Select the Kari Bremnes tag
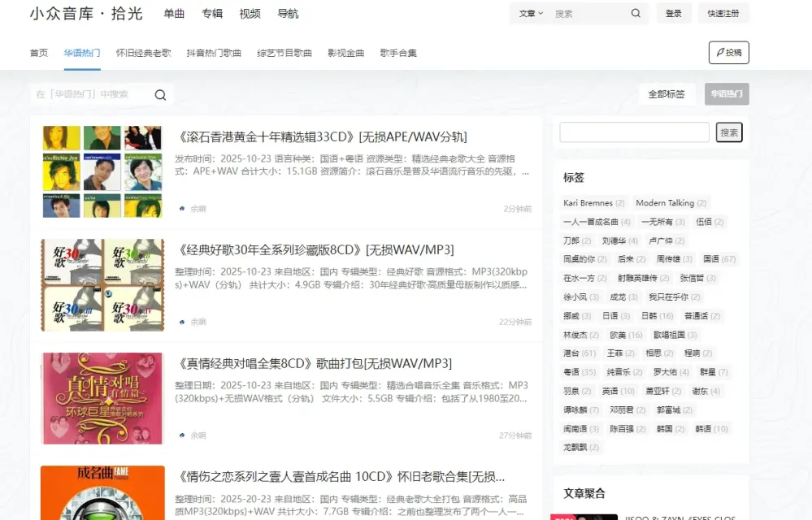 [x=593, y=203]
